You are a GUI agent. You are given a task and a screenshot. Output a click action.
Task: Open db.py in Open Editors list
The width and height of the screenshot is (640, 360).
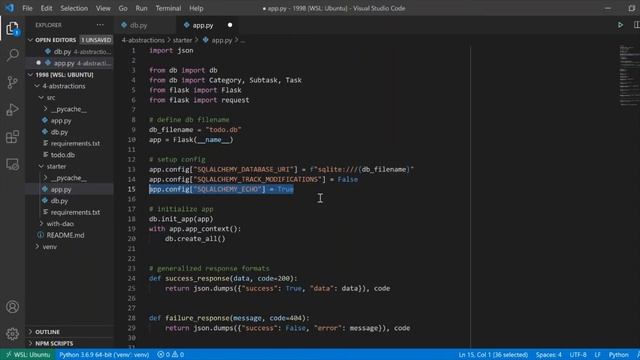[69, 52]
